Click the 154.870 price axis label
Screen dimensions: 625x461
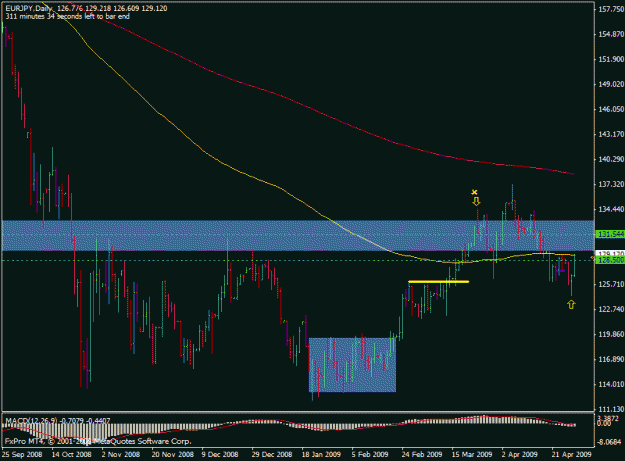tap(611, 35)
